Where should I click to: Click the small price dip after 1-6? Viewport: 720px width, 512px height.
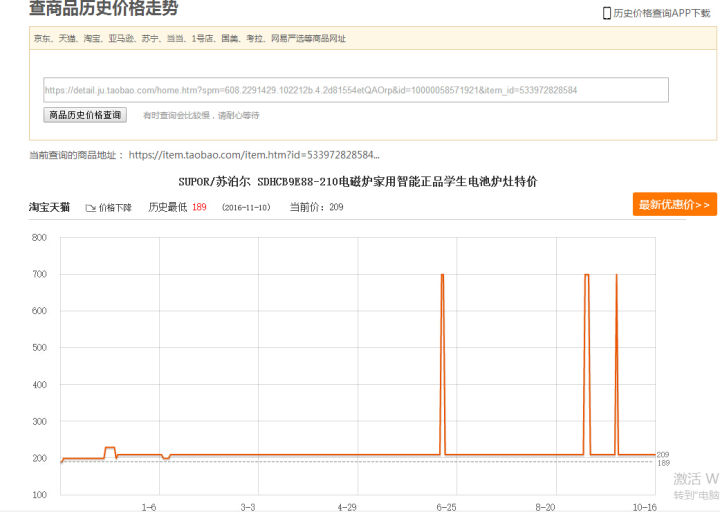[165, 459]
